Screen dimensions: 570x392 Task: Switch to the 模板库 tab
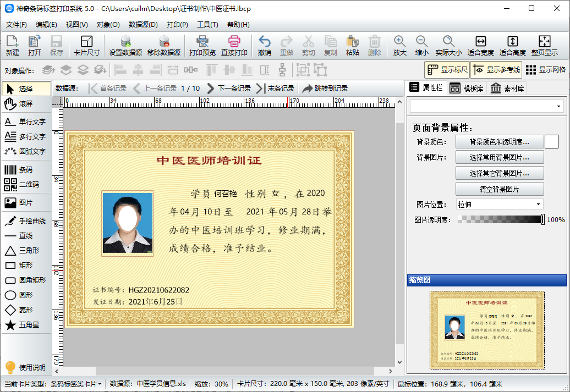tap(467, 89)
